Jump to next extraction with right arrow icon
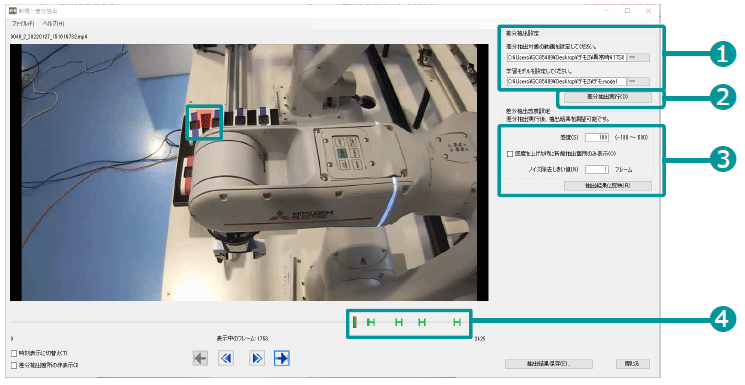The image size is (745, 385). [x=282, y=358]
